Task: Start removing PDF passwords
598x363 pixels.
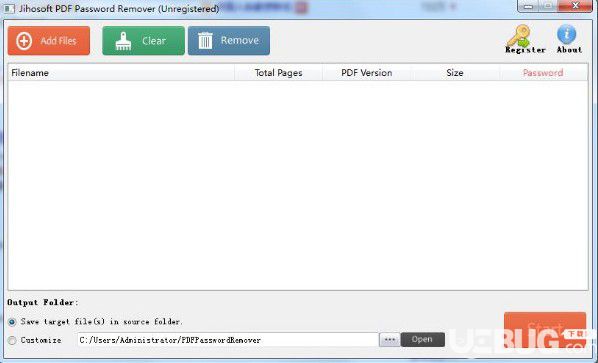Action: pos(545,330)
